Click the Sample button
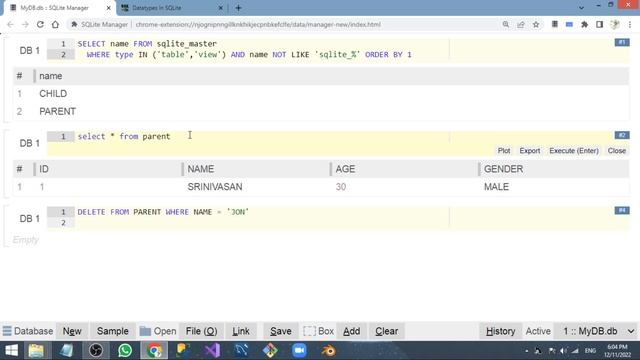The image size is (640, 360). pos(113,331)
